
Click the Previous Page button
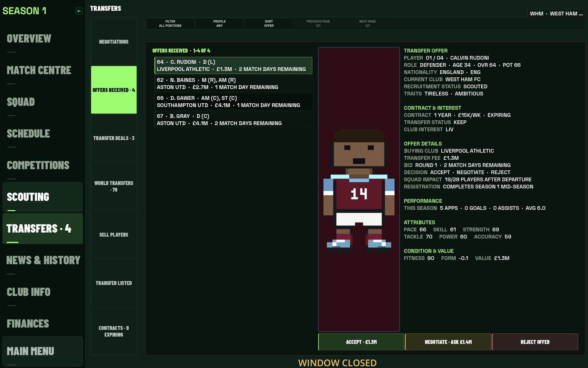click(318, 24)
